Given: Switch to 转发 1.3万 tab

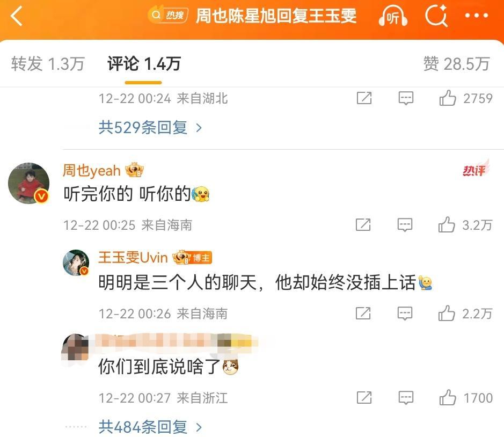Looking at the screenshot, I should pos(48,63).
